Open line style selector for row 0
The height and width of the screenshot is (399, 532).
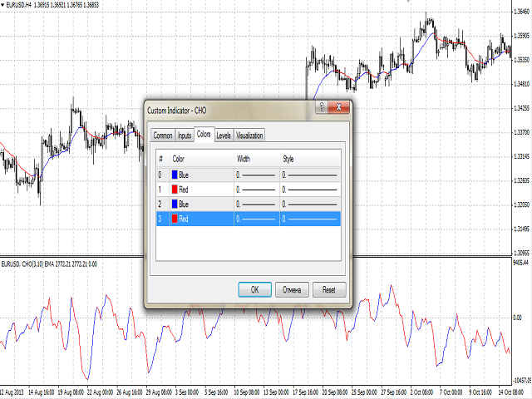(x=310, y=175)
